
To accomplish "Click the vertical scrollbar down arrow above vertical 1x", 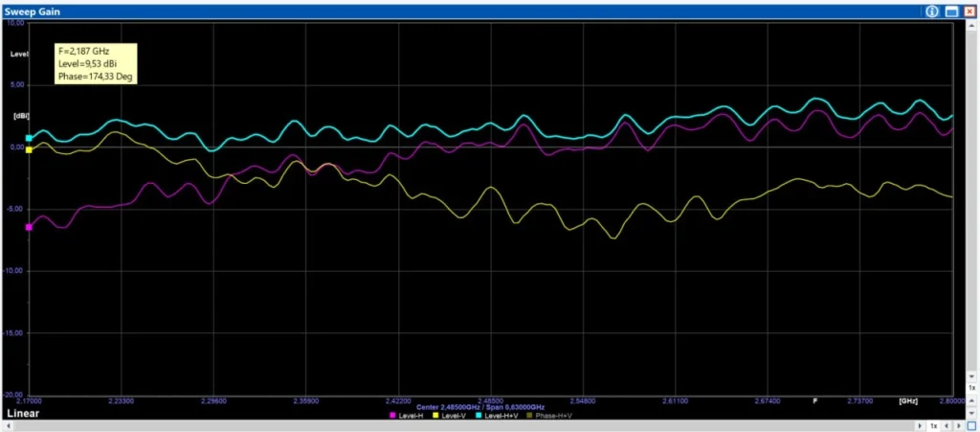I will 971,376.
